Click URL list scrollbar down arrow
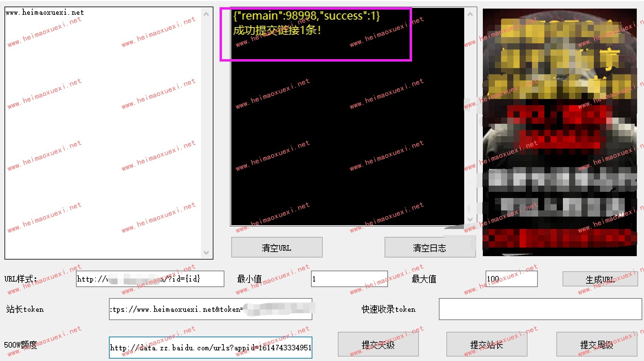The image size is (644, 361). click(x=206, y=253)
